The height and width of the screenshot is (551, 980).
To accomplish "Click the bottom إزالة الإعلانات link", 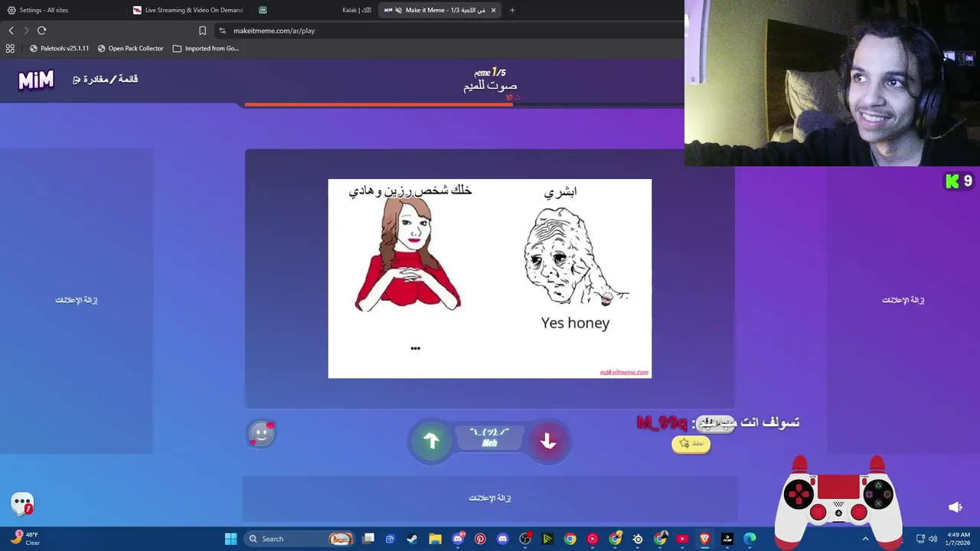I will (x=490, y=498).
